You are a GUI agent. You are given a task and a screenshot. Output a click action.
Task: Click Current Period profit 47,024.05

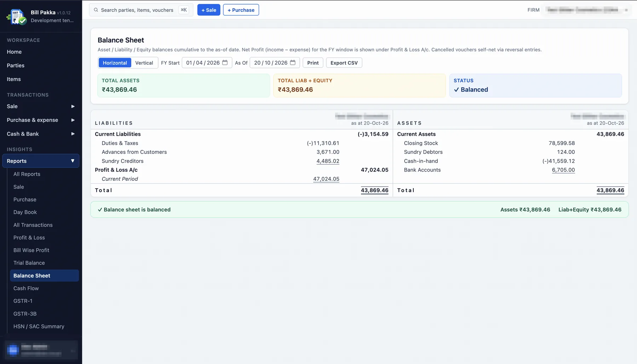(x=326, y=179)
